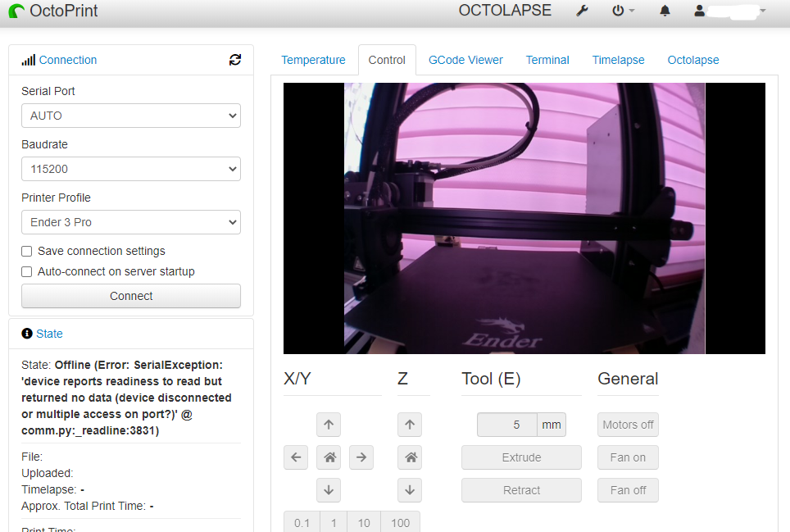The height and width of the screenshot is (532, 790).
Task: Collapse the State panel header
Action: coord(49,334)
